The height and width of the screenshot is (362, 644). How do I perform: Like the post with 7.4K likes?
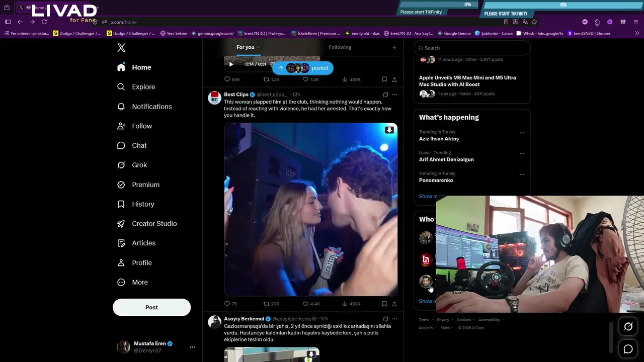tap(311, 79)
